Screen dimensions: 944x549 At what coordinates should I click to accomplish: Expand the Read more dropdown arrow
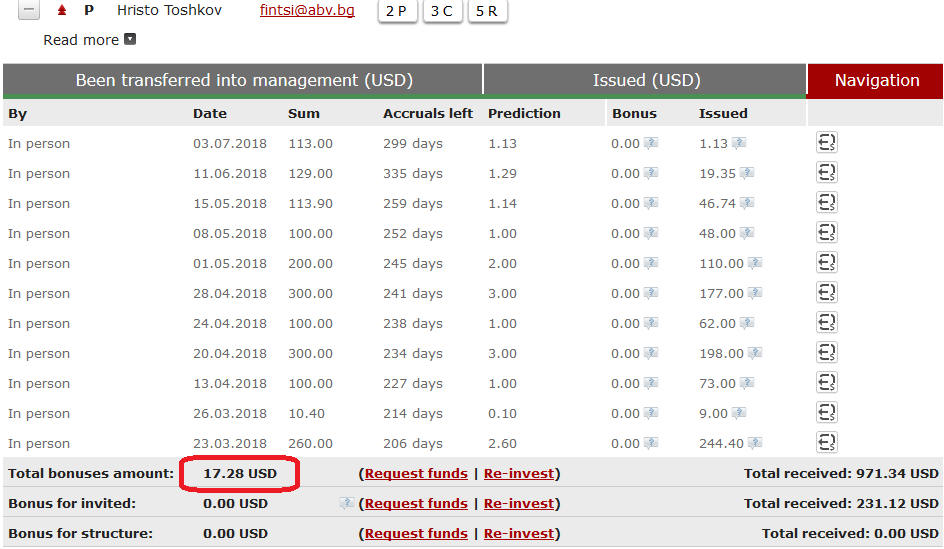coord(130,39)
